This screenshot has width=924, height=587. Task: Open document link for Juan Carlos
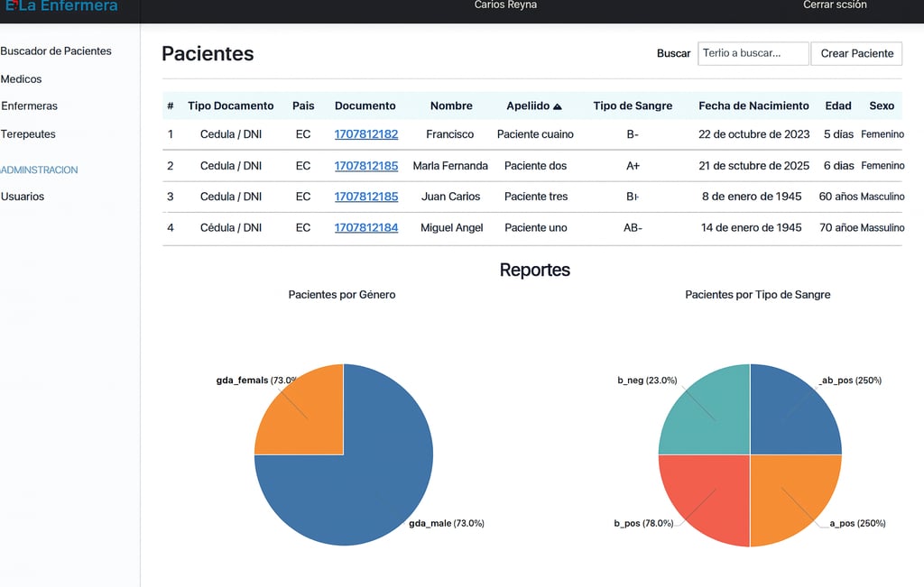[366, 197]
